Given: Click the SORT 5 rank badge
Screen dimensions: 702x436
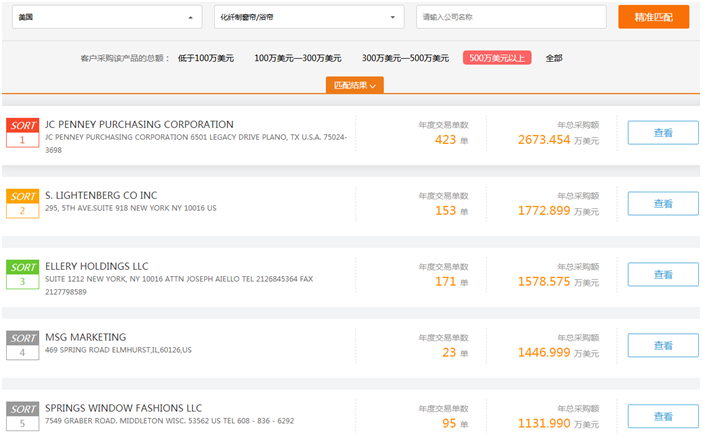Looking at the screenshot, I should tap(22, 416).
